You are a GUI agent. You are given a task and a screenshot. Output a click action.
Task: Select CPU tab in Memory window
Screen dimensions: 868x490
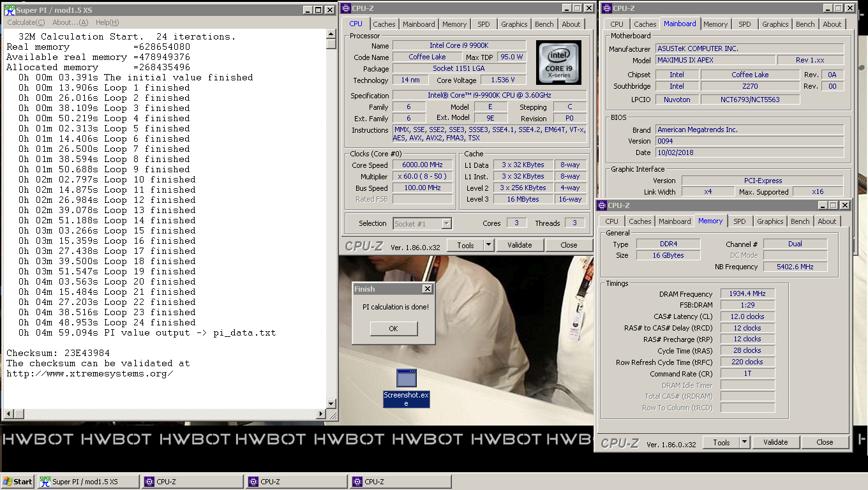point(611,221)
